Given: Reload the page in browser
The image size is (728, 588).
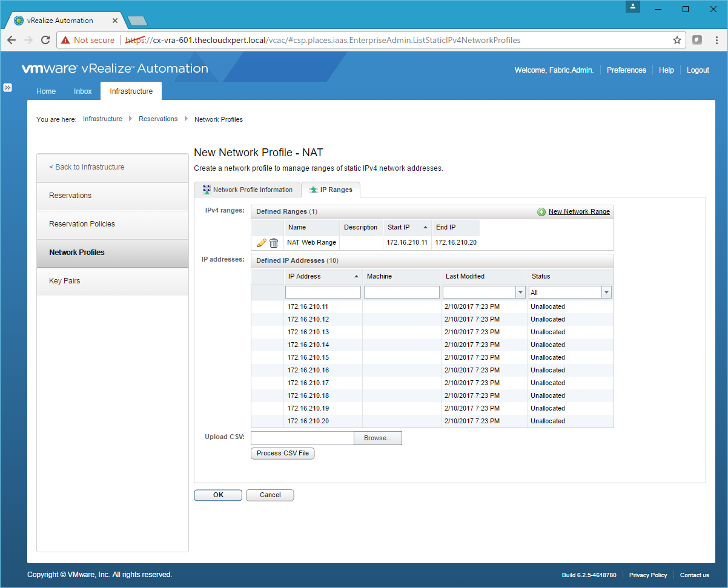Looking at the screenshot, I should pyautogui.click(x=45, y=40).
